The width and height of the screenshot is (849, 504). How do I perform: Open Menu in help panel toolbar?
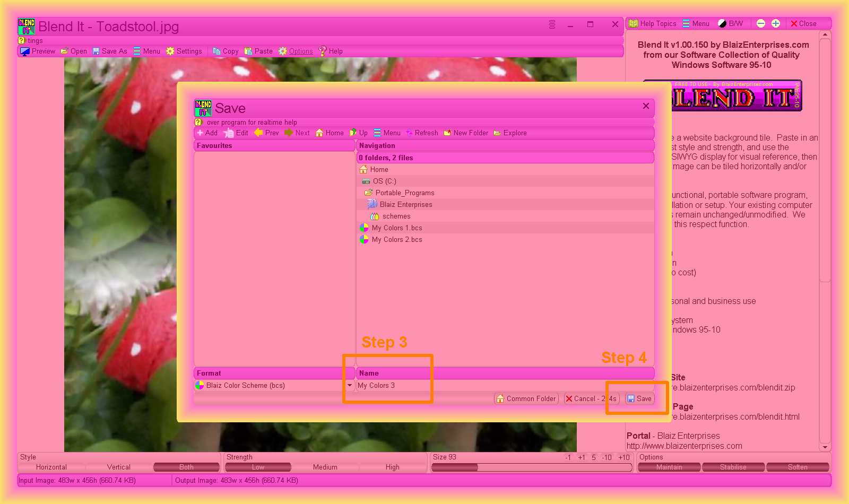(x=696, y=24)
